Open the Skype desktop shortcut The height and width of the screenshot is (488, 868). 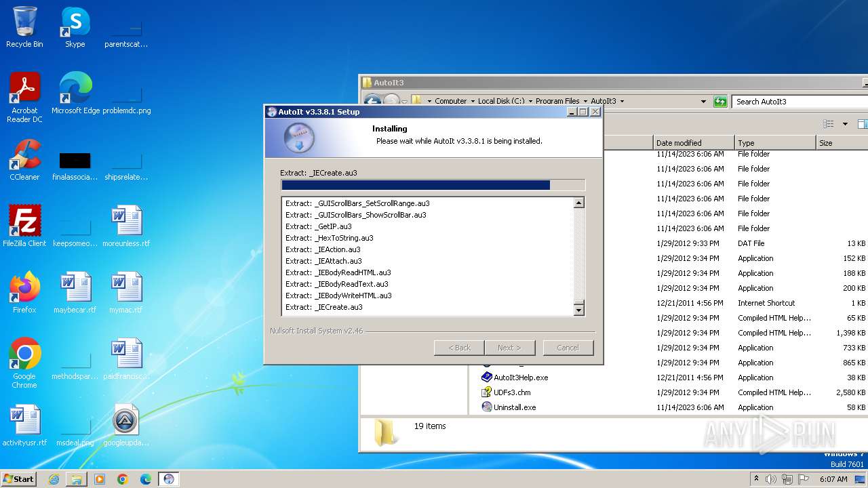click(x=75, y=27)
